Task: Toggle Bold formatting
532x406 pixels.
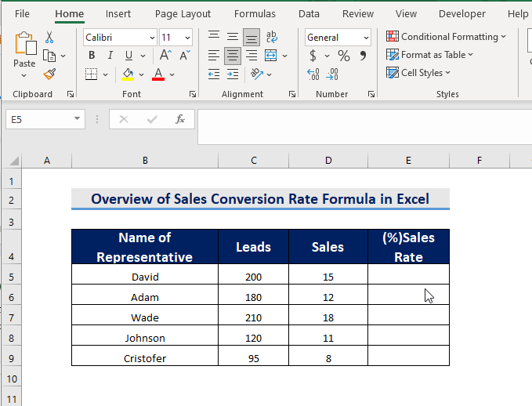Action: [x=92, y=56]
